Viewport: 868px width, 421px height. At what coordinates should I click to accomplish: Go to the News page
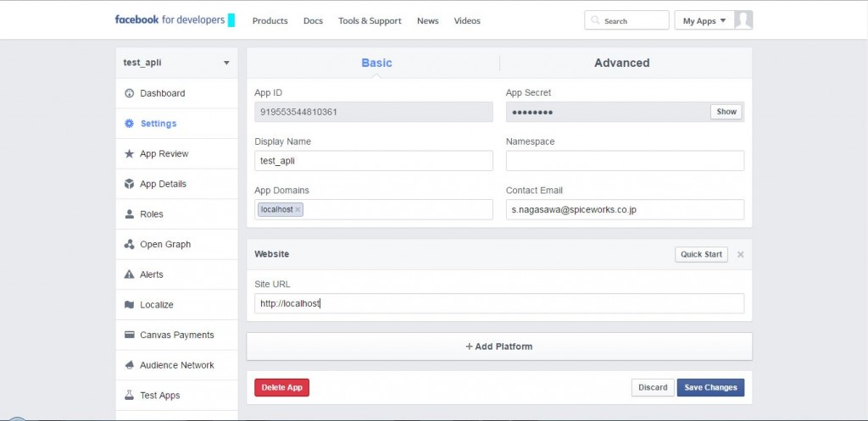tap(428, 21)
